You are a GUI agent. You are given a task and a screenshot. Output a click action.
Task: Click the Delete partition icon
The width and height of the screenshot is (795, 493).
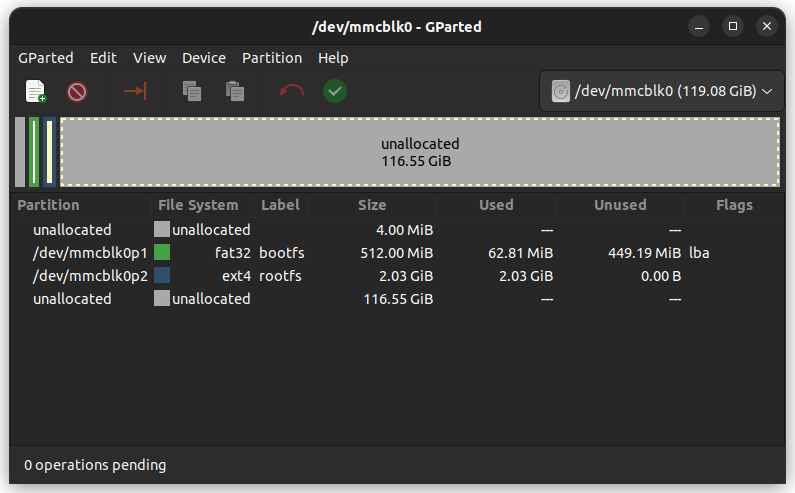77,92
